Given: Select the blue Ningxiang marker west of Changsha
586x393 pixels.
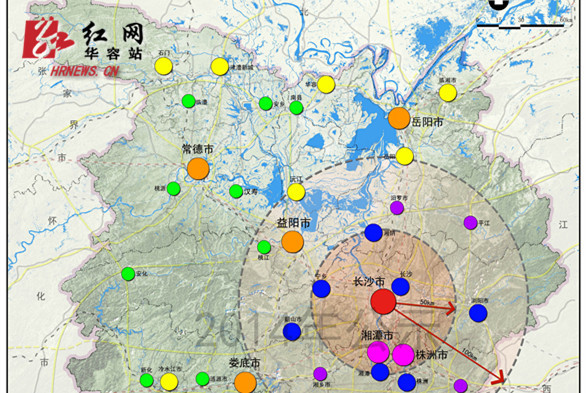Looking at the screenshot, I should pyautogui.click(x=321, y=289).
